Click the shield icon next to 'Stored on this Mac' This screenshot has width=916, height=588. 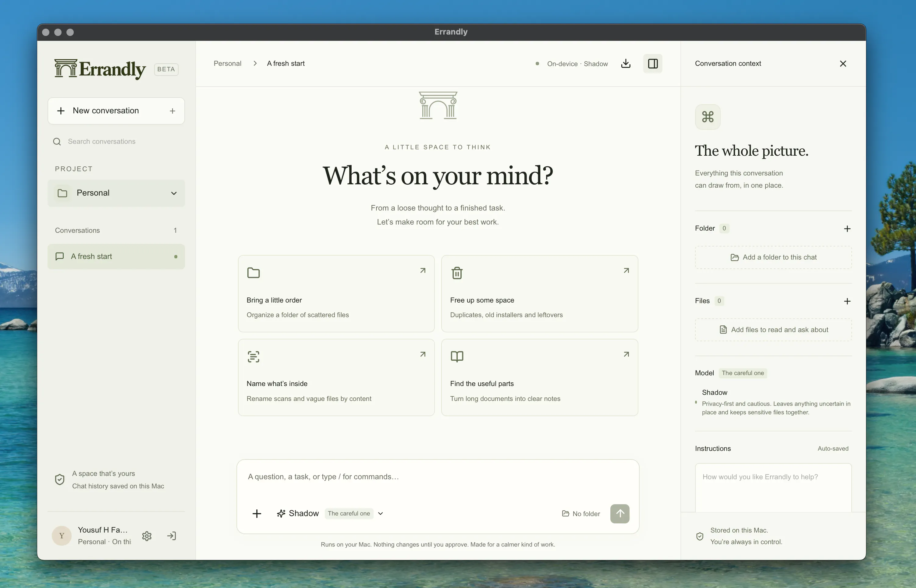[x=700, y=537]
